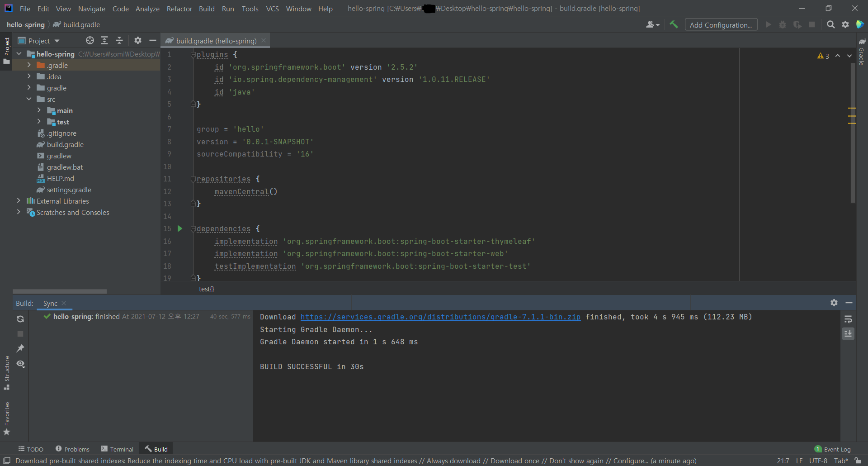
Task: Open gradle-7.1.1-bin.zip download link
Action: pos(440,317)
